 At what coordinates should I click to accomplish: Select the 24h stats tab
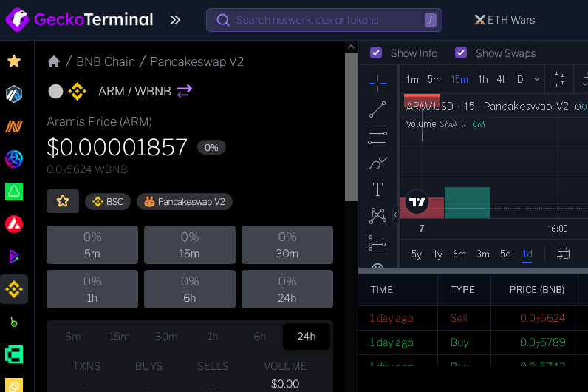(307, 337)
